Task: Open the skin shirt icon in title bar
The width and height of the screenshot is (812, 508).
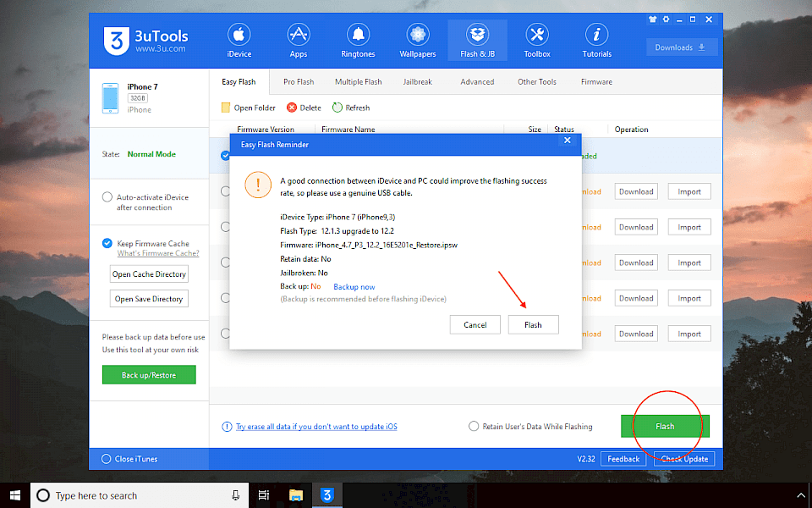Action: (652, 19)
